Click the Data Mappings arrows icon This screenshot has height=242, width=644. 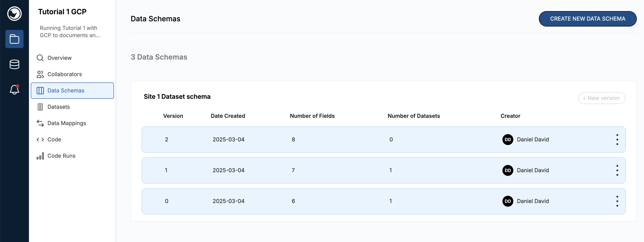click(40, 123)
